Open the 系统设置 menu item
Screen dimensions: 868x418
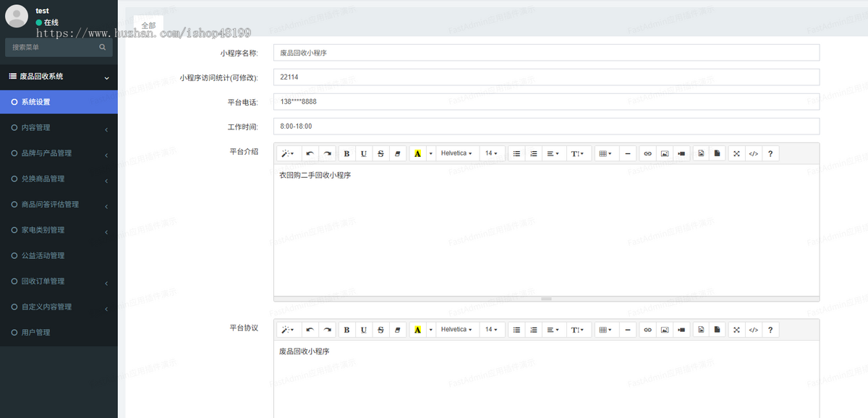(x=59, y=102)
